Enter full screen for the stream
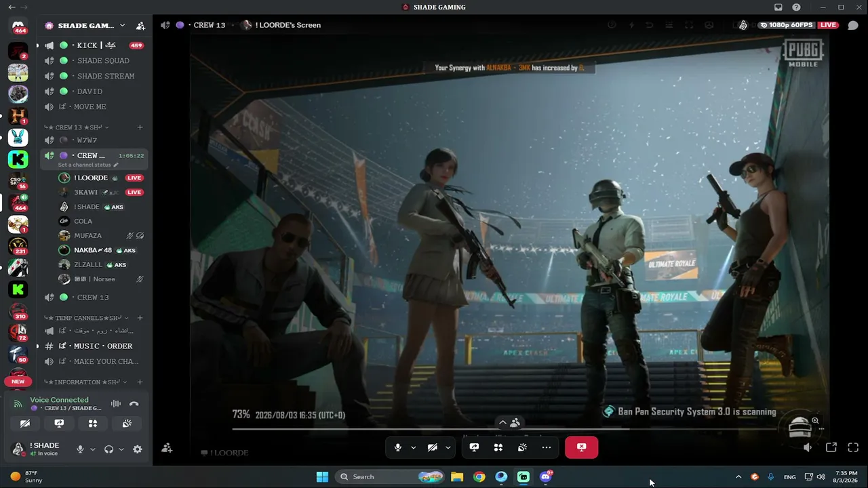 point(853,447)
